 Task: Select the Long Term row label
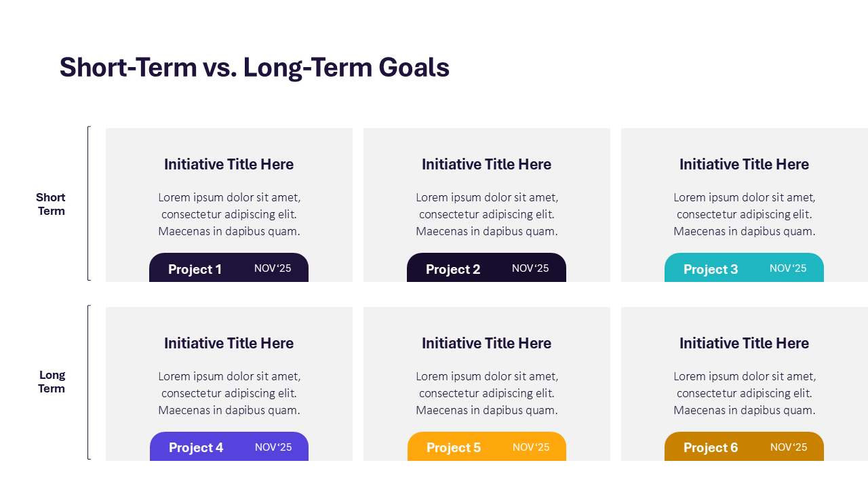click(52, 382)
